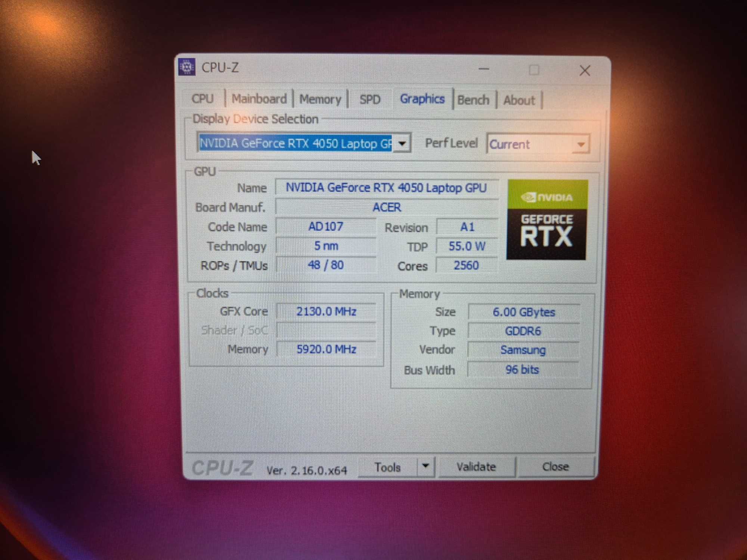Click the NVIDIA GeForce RTX logo image
The image size is (747, 560).
[547, 220]
